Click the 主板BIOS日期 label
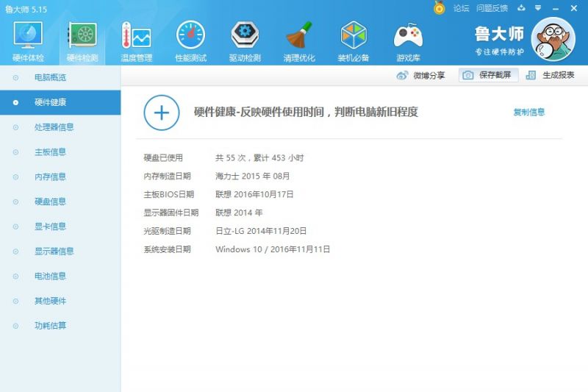The width and height of the screenshot is (588, 392). [x=169, y=194]
